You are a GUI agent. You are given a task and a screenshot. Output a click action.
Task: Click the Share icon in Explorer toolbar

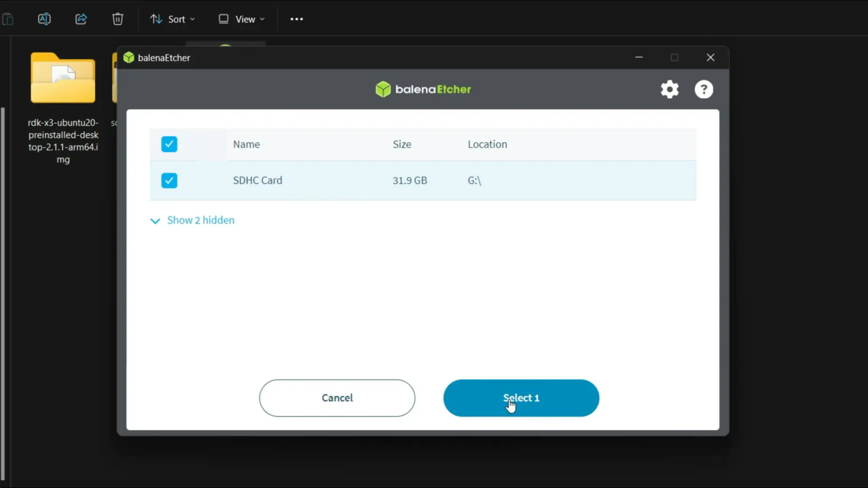[81, 19]
